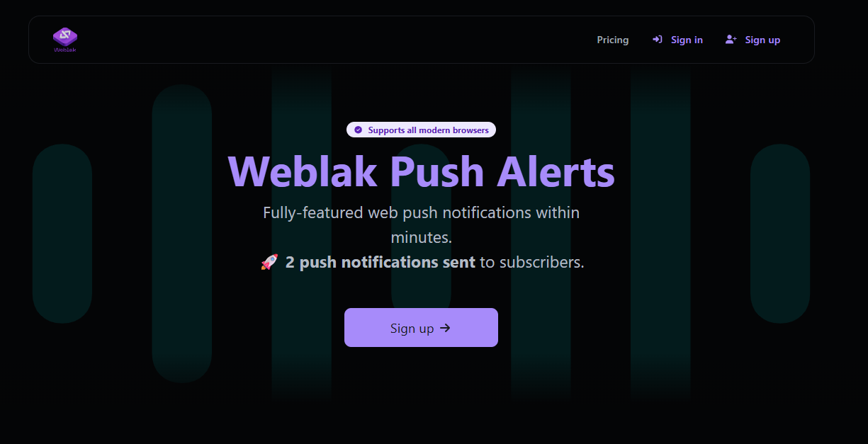Click the Weblak Push Alerts heading
The width and height of the screenshot is (868, 444).
[x=421, y=171]
